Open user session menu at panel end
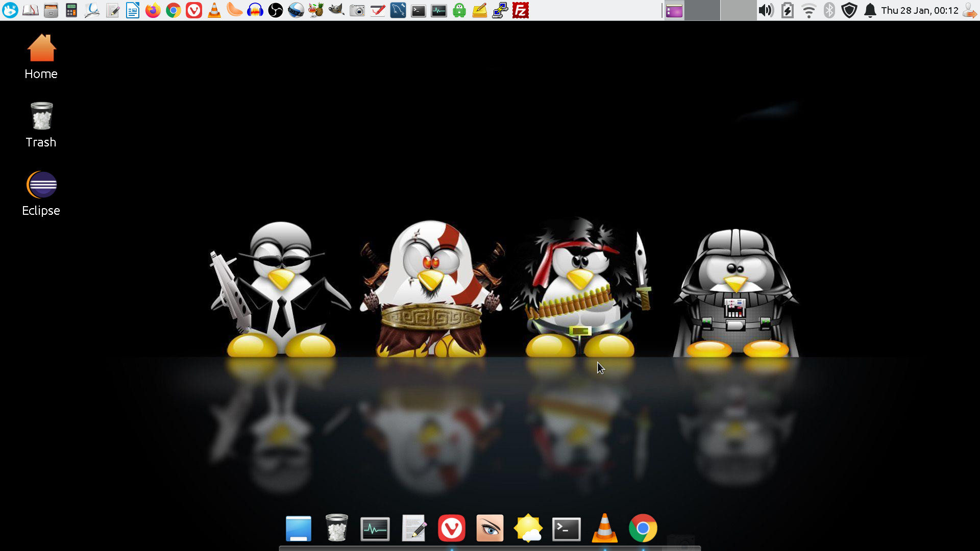Viewport: 980px width, 551px height. click(x=969, y=10)
